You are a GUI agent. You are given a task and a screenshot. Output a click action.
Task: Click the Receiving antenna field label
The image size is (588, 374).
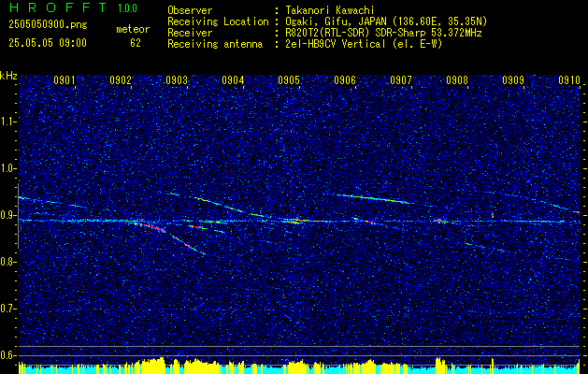pyautogui.click(x=215, y=44)
